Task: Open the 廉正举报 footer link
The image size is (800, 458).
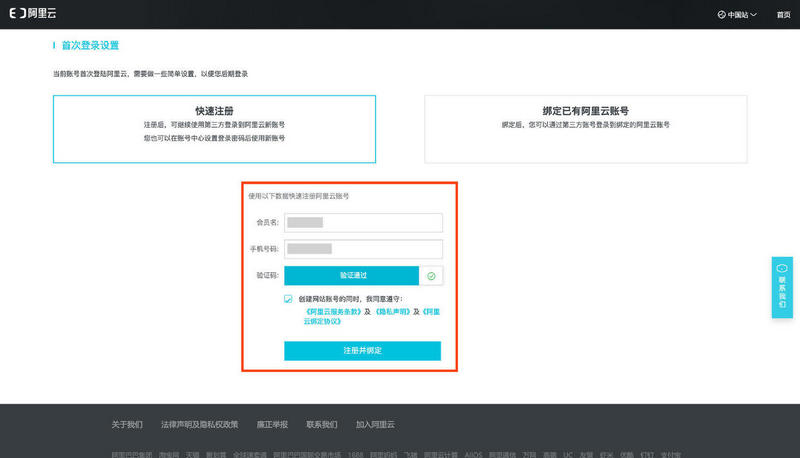Action: click(272, 424)
